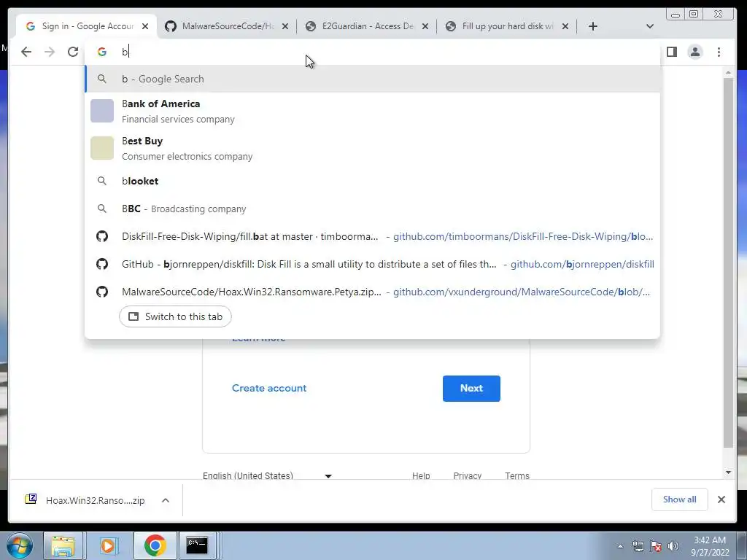The image size is (747, 560).
Task: Click the Bank of America thumbnail square
Action: pyautogui.click(x=102, y=111)
